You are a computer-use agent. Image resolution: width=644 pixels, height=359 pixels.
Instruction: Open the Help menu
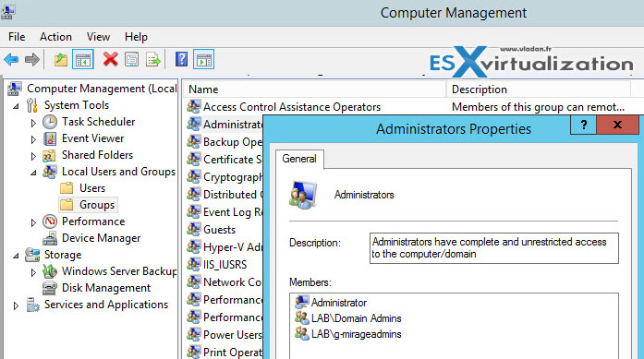(136, 37)
